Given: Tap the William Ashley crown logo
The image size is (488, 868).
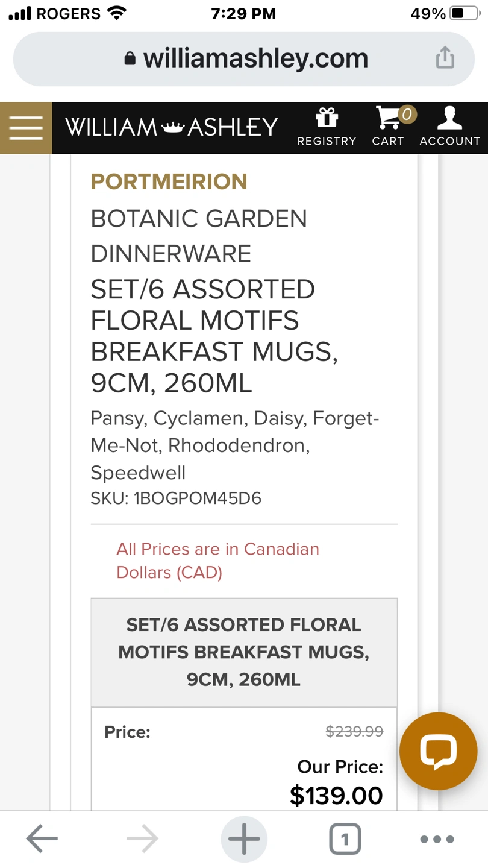Looking at the screenshot, I should pyautogui.click(x=171, y=127).
